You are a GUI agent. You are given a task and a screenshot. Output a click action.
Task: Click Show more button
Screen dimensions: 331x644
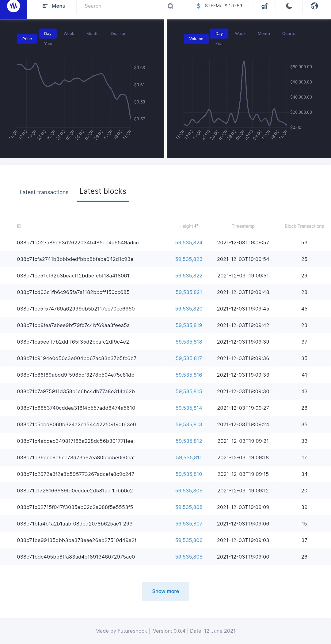pos(165,591)
